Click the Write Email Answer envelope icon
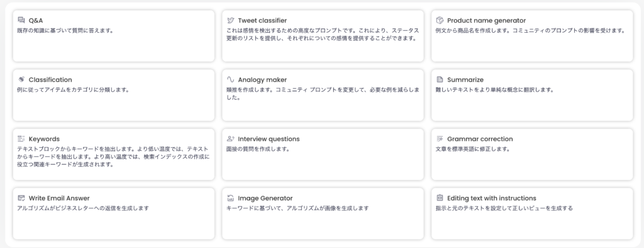 21,198
